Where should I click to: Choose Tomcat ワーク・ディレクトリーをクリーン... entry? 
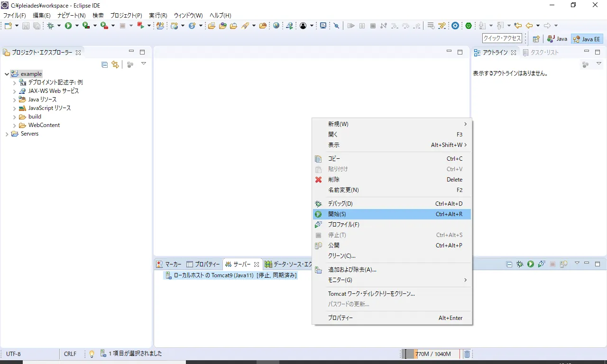coord(392,294)
